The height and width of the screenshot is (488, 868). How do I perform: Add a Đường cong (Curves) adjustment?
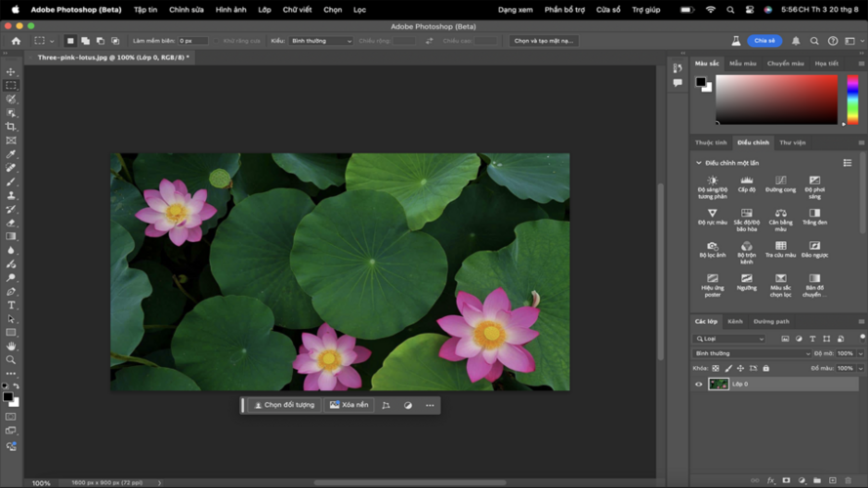pos(780,181)
